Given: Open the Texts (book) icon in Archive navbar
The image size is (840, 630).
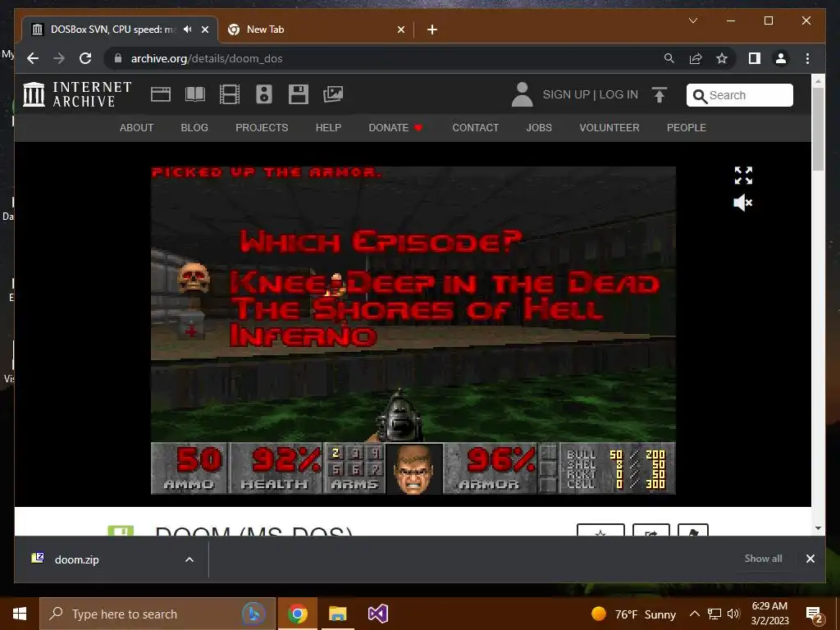Looking at the screenshot, I should point(195,94).
